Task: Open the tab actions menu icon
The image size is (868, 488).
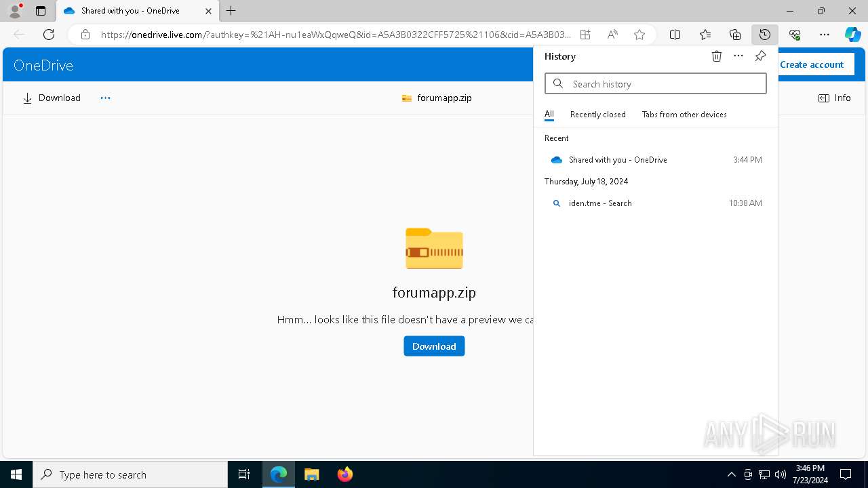Action: (41, 11)
